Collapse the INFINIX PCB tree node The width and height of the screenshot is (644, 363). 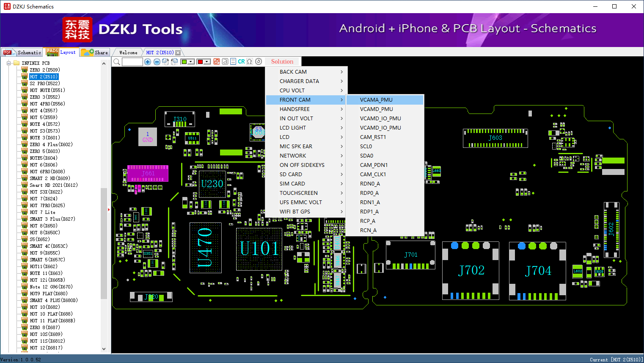pos(8,63)
